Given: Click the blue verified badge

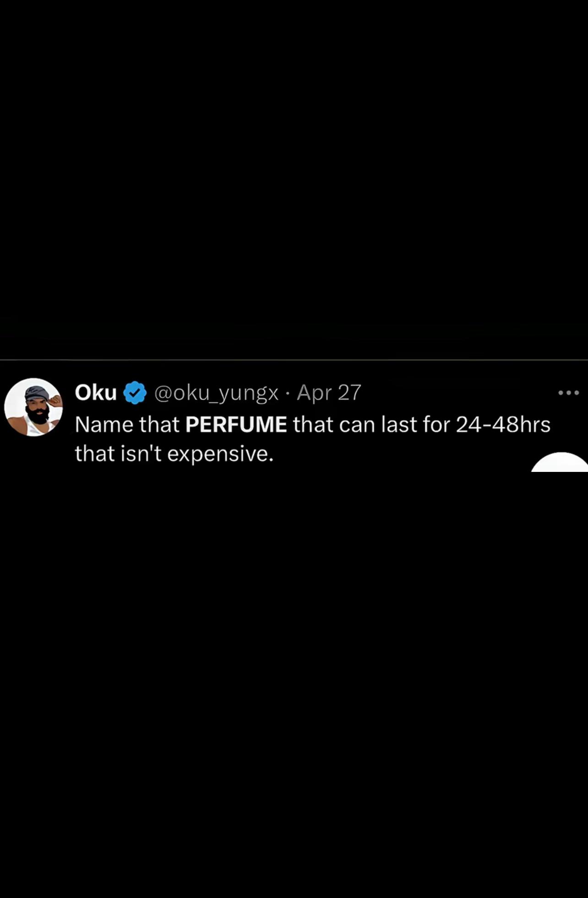Looking at the screenshot, I should [x=135, y=393].
